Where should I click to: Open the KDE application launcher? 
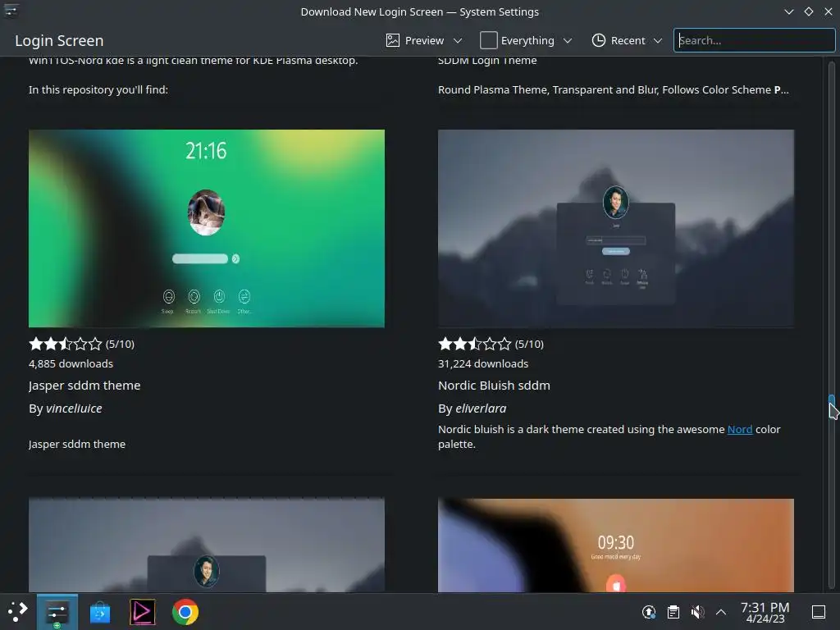pos(17,611)
